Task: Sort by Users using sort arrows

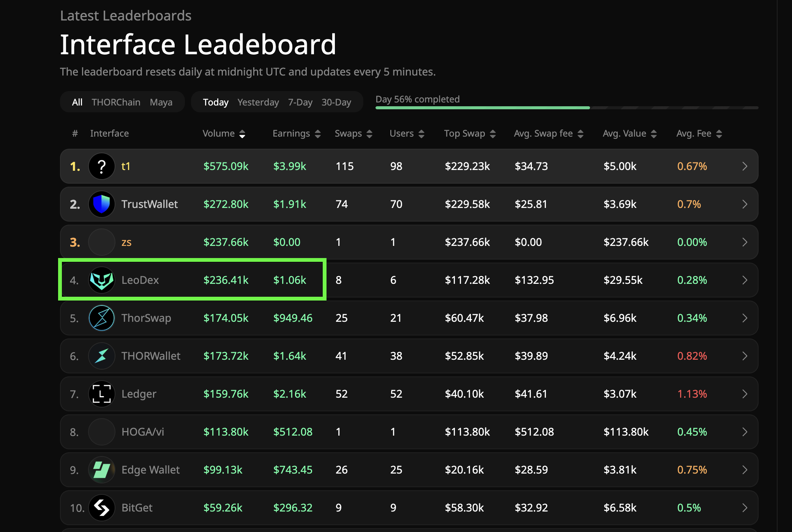Action: point(421,134)
